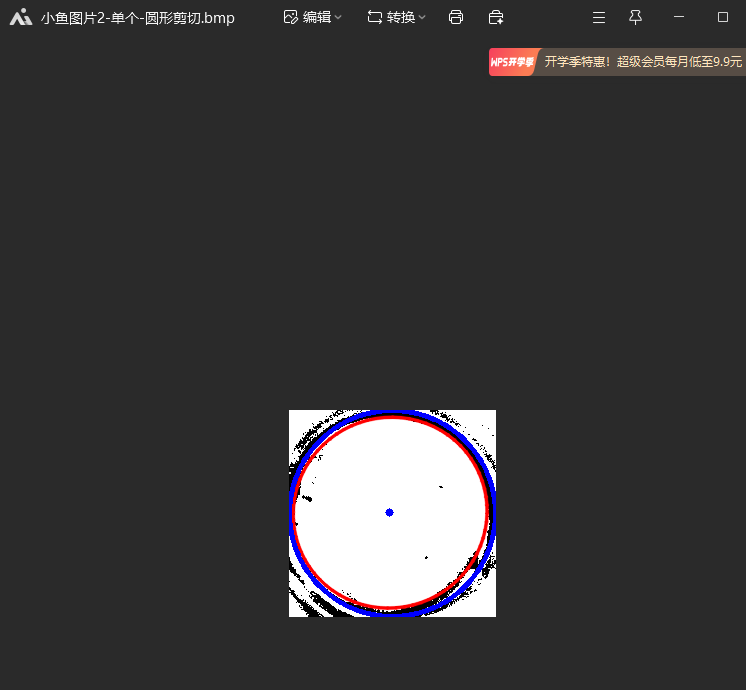
Task: Minimize the viewer window
Action: 679,17
